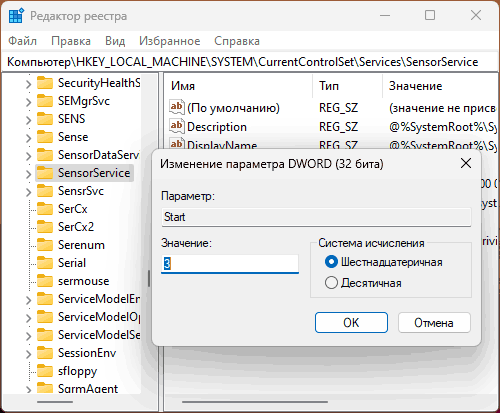Confirm the DWORD change with OK
500x413 pixels.
351,322
